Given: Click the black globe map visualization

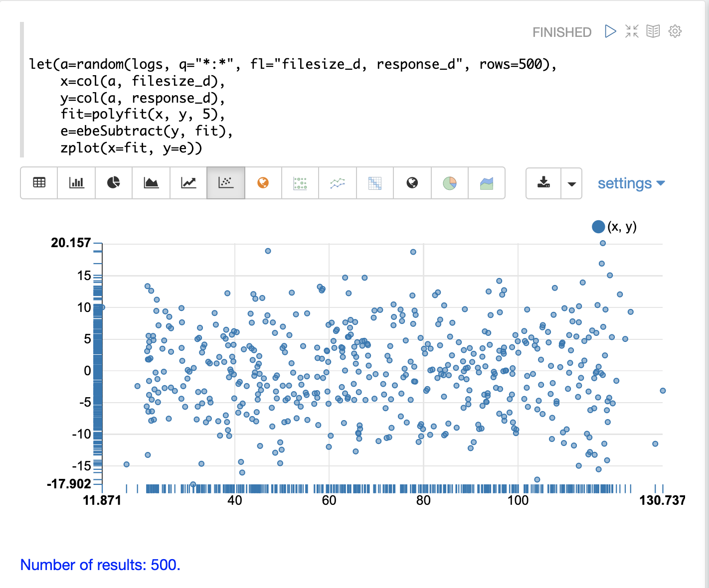Looking at the screenshot, I should pyautogui.click(x=412, y=183).
